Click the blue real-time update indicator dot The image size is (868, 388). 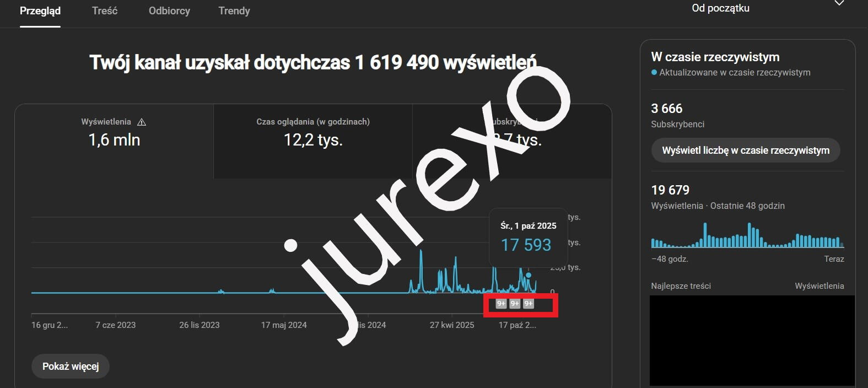click(654, 72)
